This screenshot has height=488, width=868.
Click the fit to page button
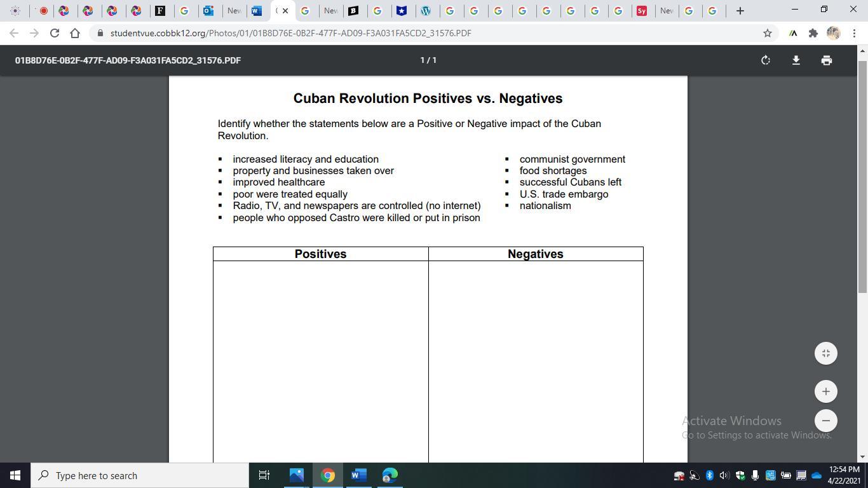(825, 353)
